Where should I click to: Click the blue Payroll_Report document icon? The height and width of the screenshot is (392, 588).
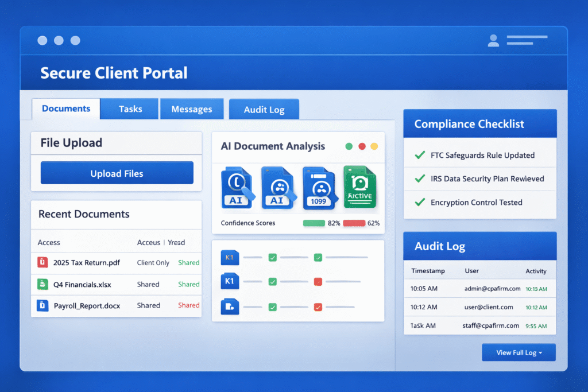[42, 305]
